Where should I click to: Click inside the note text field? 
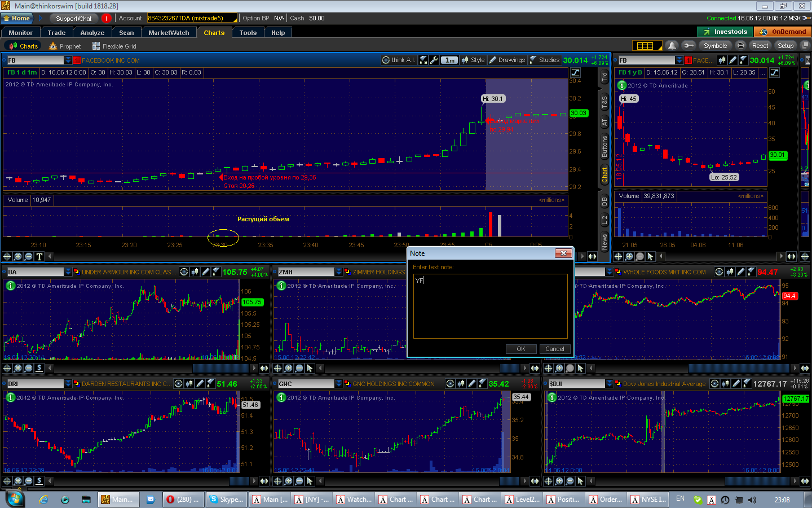[490, 306]
